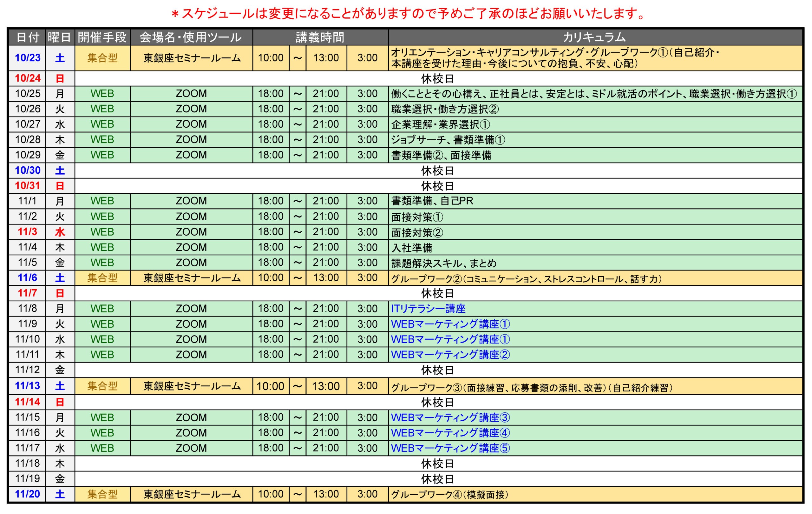812x514 pixels.
Task: Click 休校日 in the 11/18 row
Action: pos(437,464)
